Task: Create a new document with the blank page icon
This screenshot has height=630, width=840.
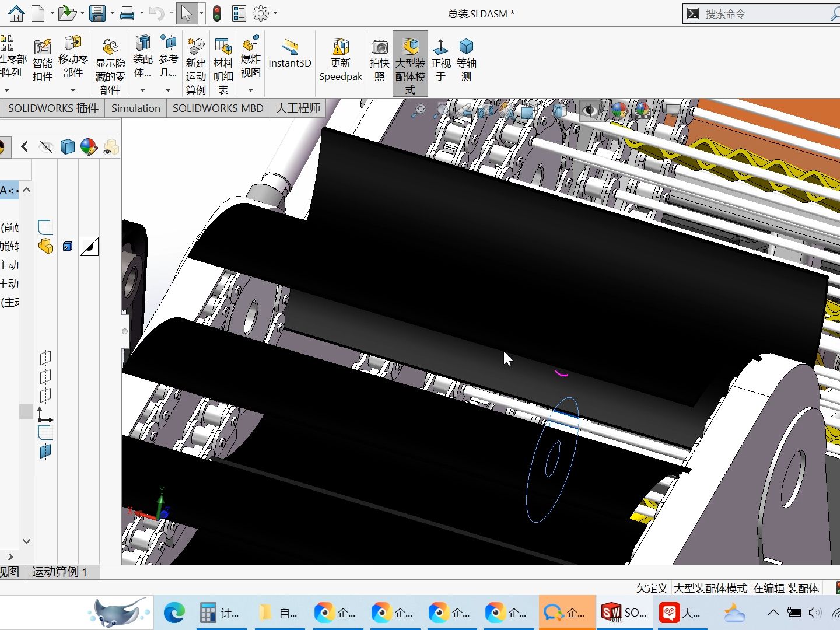Action: (x=38, y=13)
